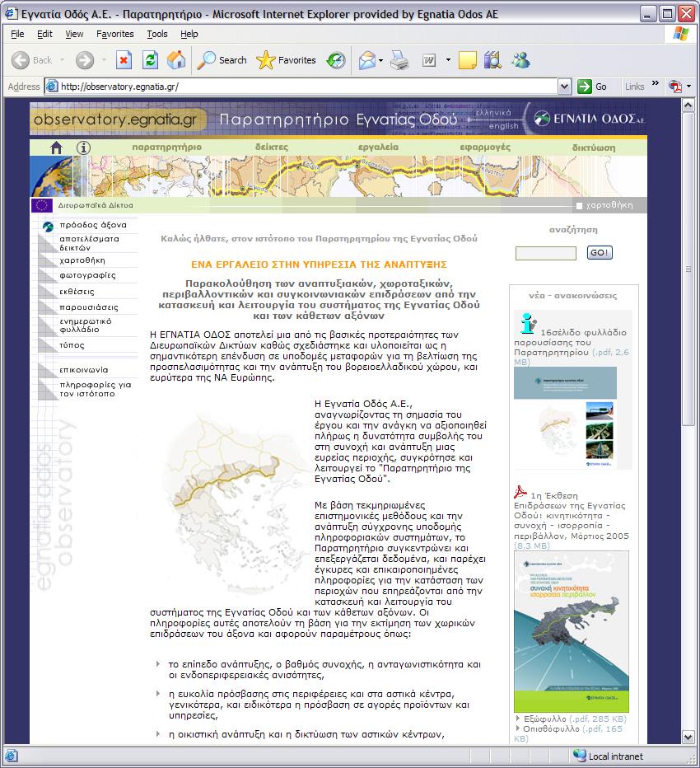Click the EU flag icon
Viewport: 700px width, 768px height.
point(42,205)
